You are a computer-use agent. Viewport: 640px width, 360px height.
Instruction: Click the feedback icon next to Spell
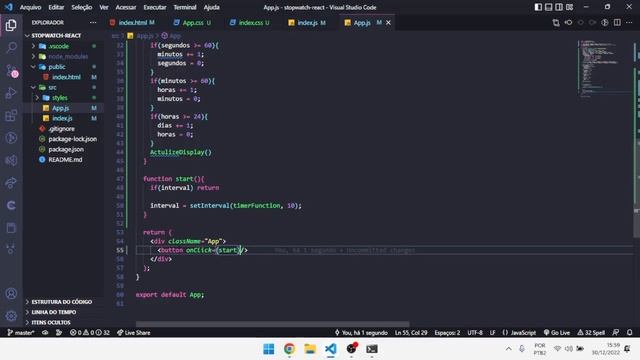(616, 333)
